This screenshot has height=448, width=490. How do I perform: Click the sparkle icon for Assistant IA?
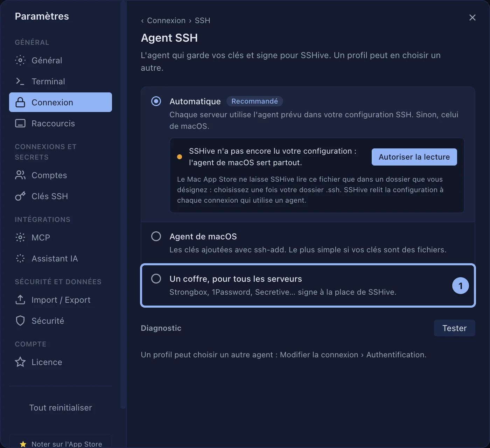[x=20, y=258]
